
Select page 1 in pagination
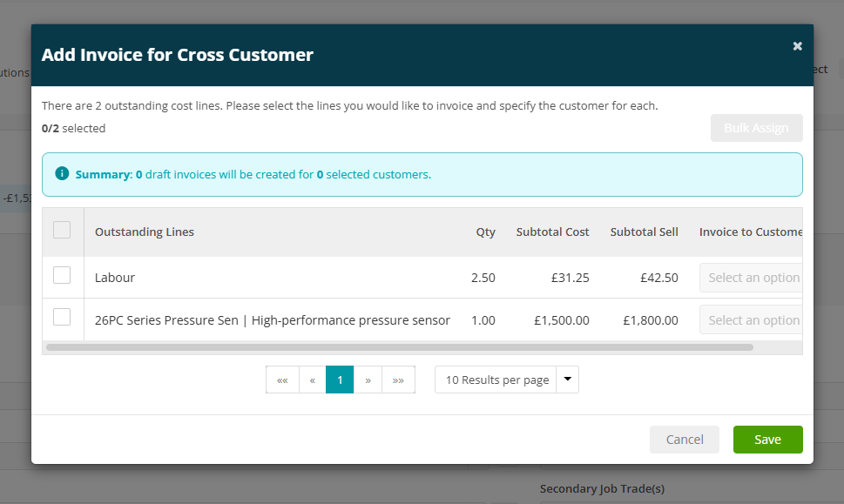[x=340, y=380]
